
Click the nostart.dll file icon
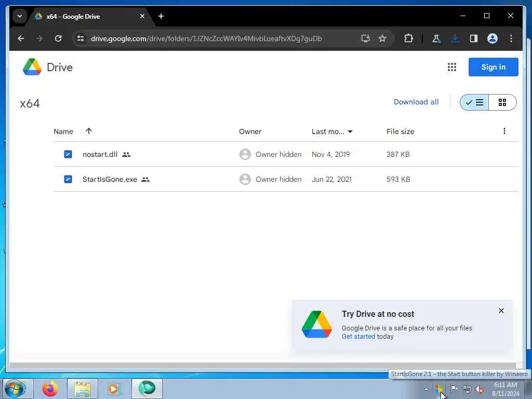68,154
